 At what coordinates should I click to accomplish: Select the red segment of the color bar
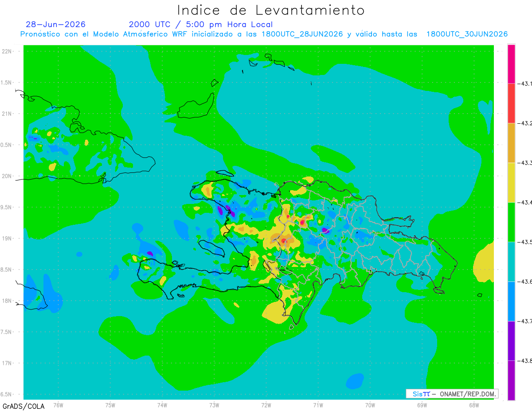[x=511, y=103]
